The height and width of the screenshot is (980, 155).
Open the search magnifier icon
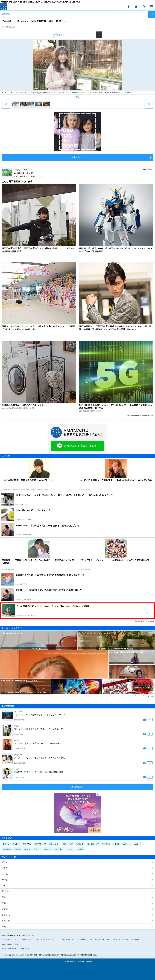point(144,7)
